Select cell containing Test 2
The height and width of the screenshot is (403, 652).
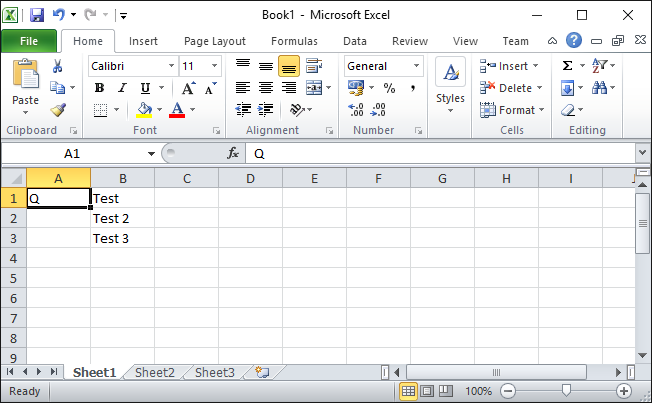(x=123, y=218)
